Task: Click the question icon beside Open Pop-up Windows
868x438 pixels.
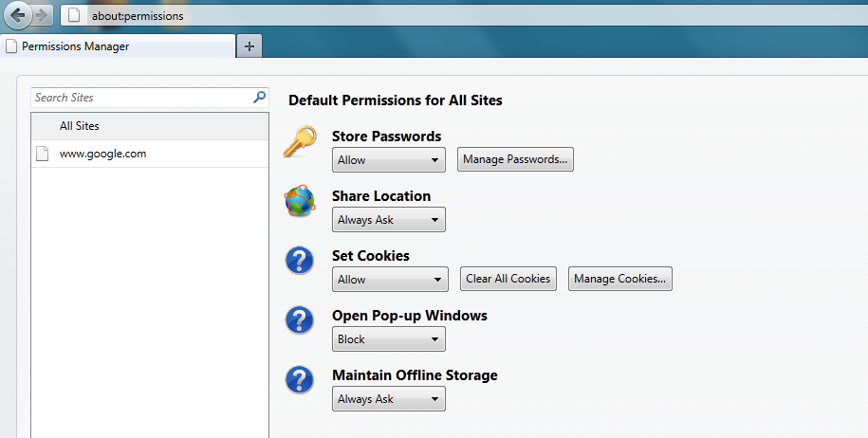Action: click(x=300, y=320)
